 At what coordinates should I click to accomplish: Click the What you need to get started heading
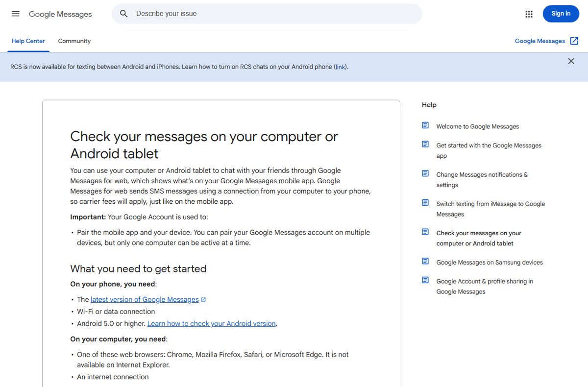coord(138,268)
